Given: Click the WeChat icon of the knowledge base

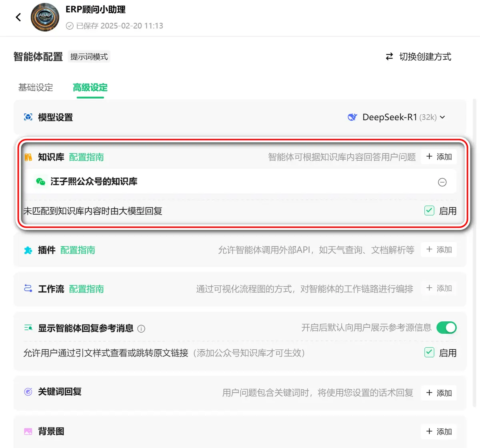Looking at the screenshot, I should 40,182.
